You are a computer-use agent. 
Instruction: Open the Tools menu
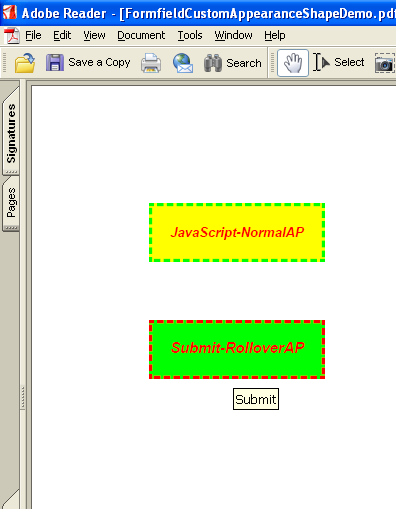tap(190, 35)
